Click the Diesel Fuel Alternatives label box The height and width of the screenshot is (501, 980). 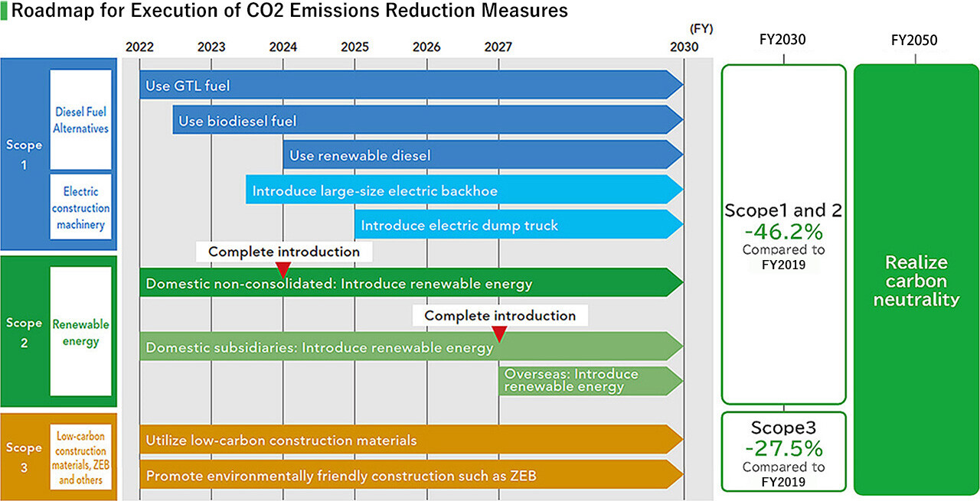coord(81,120)
